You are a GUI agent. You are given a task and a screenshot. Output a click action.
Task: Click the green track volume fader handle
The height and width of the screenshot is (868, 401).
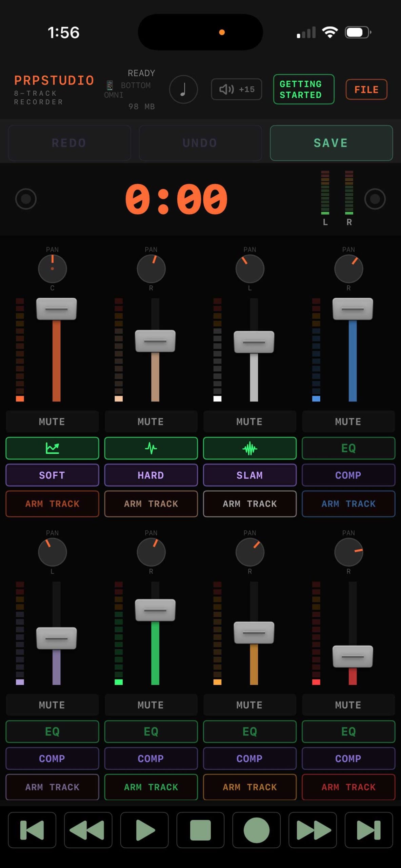[x=155, y=610]
